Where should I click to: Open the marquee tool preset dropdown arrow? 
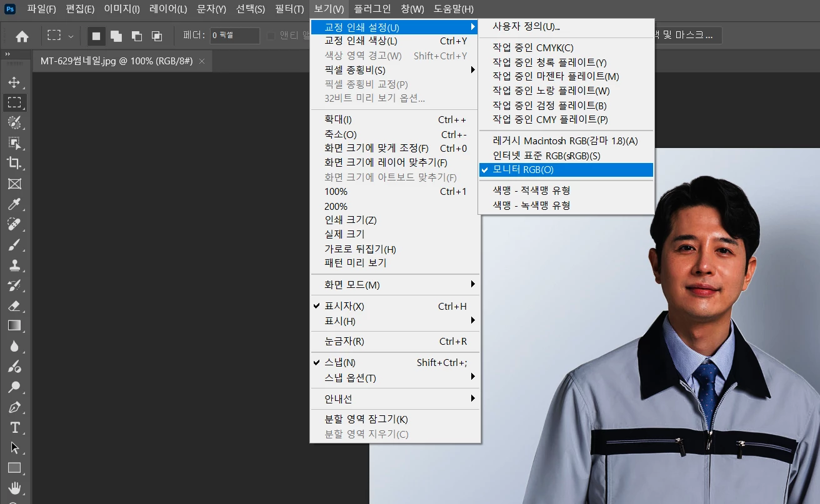[71, 37]
